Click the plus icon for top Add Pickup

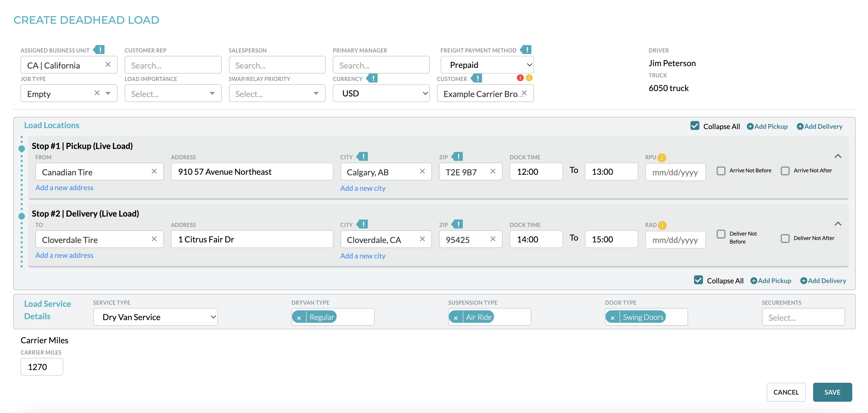click(x=750, y=126)
